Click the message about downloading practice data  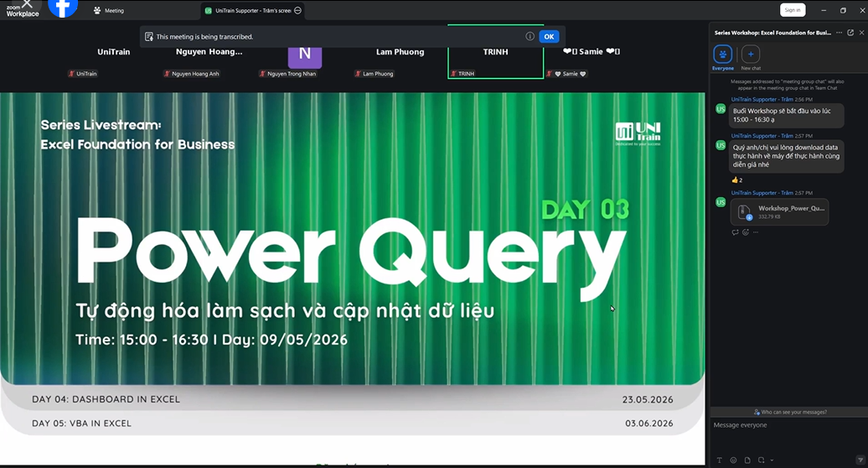click(x=786, y=156)
